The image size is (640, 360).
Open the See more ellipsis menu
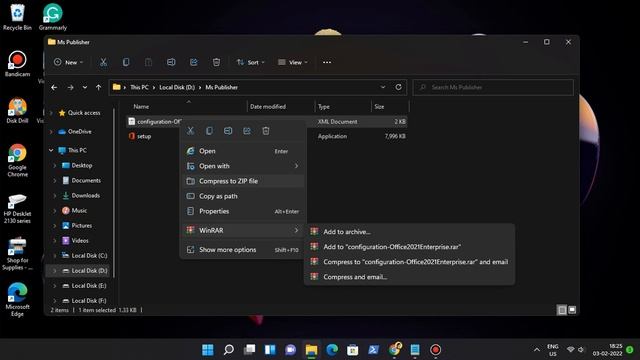coord(327,62)
